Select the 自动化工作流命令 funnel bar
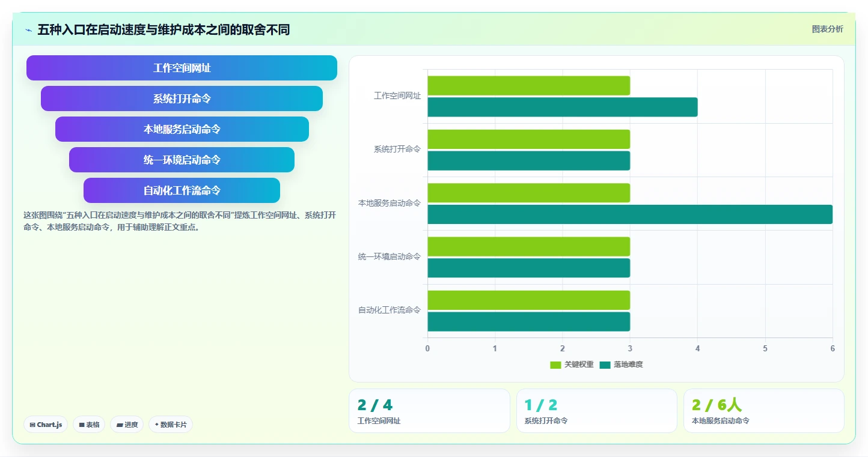 click(x=182, y=190)
